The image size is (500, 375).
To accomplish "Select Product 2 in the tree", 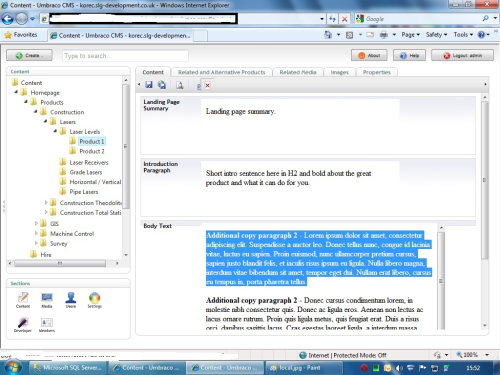I will [92, 151].
